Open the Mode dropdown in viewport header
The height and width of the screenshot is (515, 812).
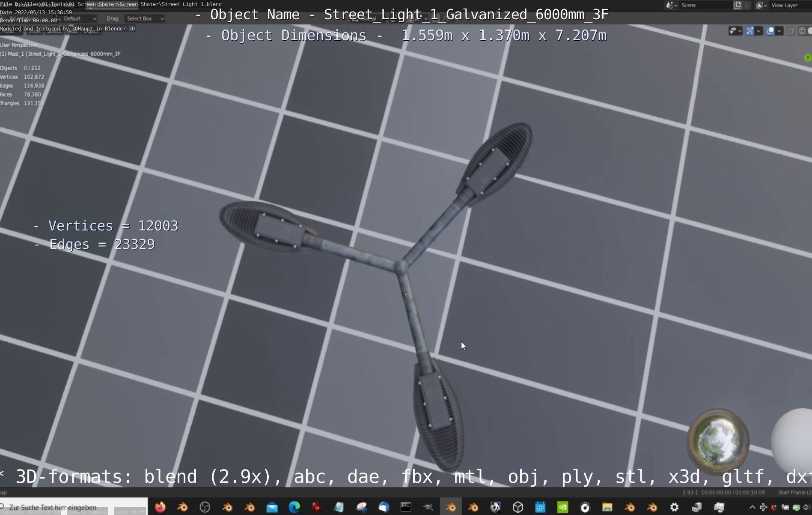(x=12, y=31)
